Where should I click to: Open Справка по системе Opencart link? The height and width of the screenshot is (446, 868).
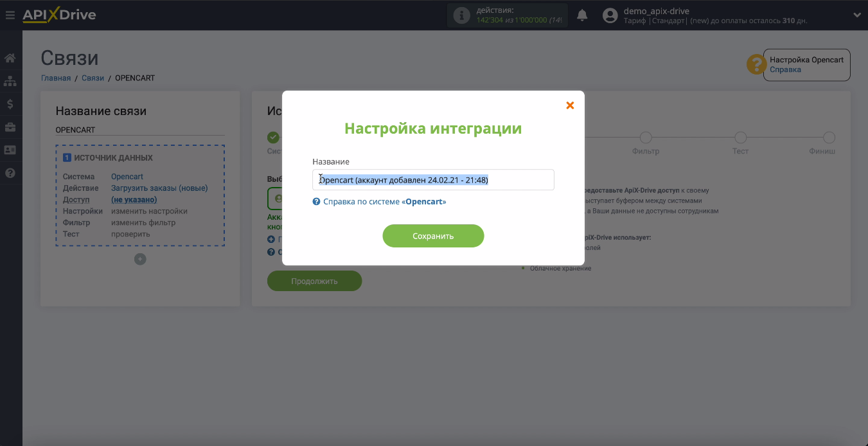[x=384, y=202]
